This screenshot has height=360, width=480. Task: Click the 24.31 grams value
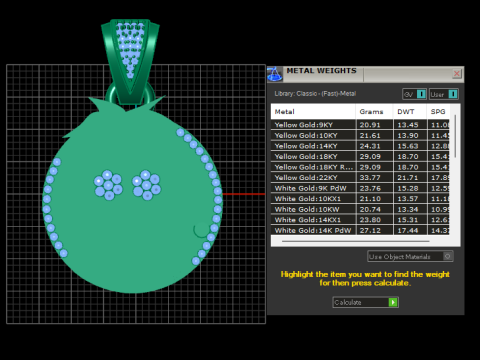(x=370, y=146)
